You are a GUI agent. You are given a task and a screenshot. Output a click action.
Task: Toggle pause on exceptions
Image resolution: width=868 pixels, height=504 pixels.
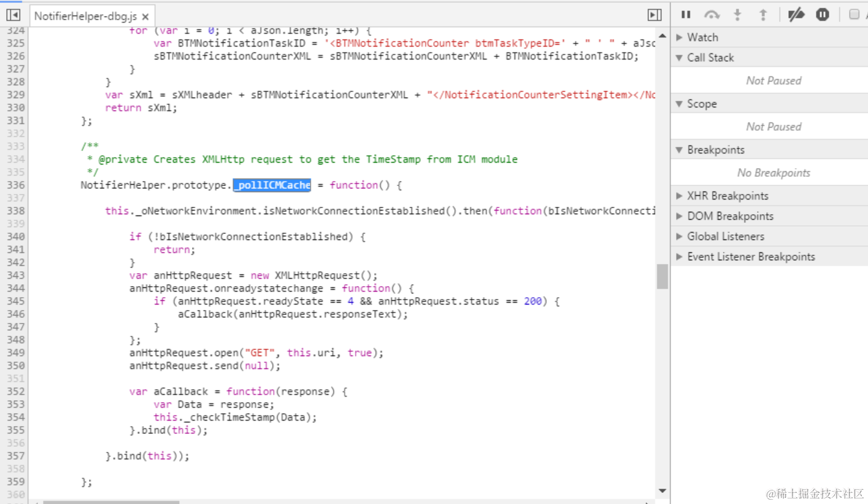click(x=823, y=15)
